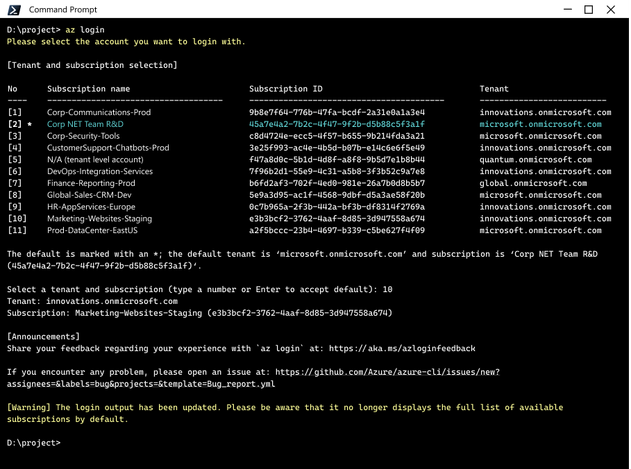Click subscription ID e3b3bcf2 in row 10
This screenshot has width=631, height=469.
click(337, 219)
